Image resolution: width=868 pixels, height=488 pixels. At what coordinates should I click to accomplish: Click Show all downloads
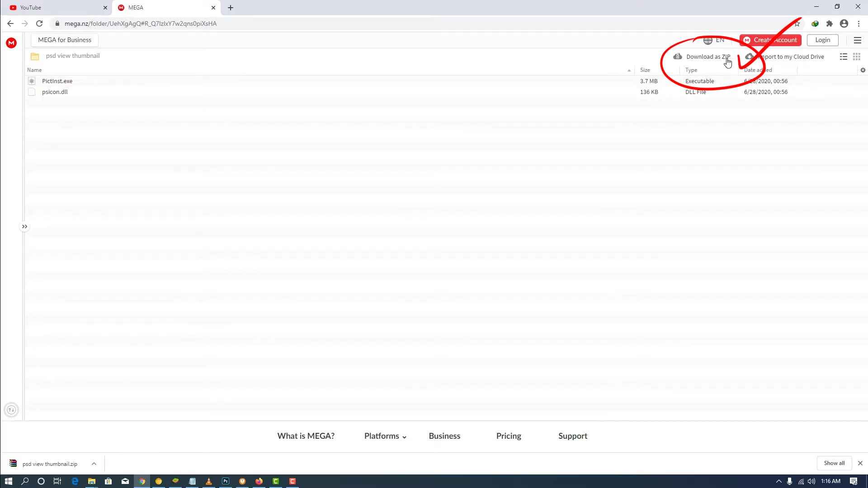(834, 463)
